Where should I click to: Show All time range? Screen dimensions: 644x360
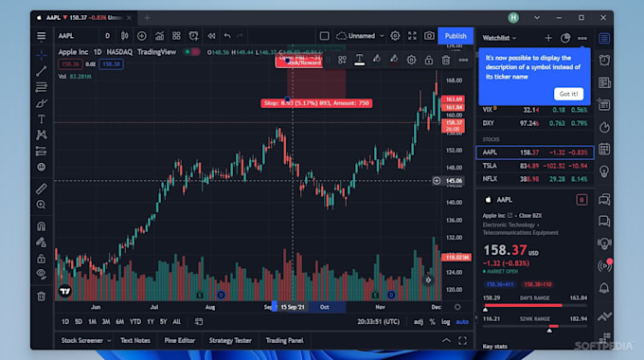click(x=176, y=322)
